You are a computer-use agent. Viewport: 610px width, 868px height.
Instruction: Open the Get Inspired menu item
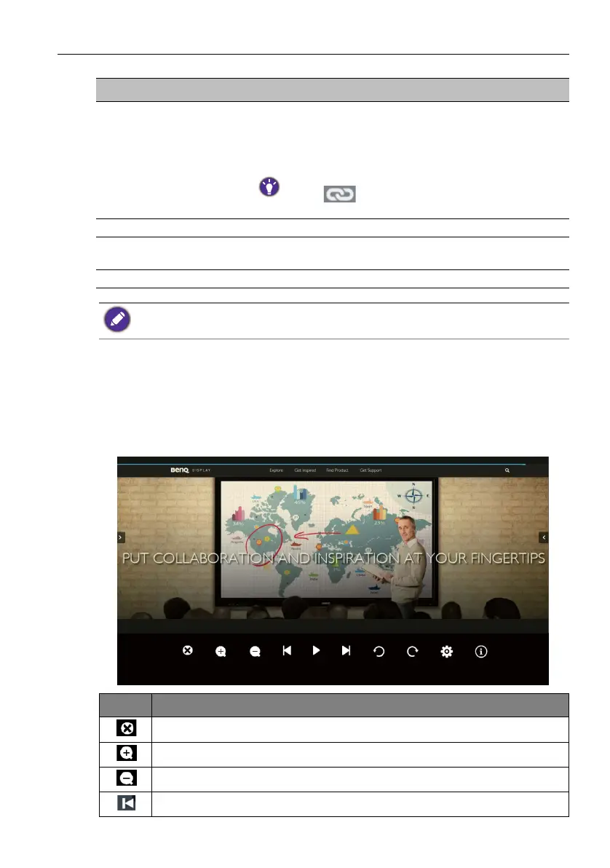pos(305,470)
